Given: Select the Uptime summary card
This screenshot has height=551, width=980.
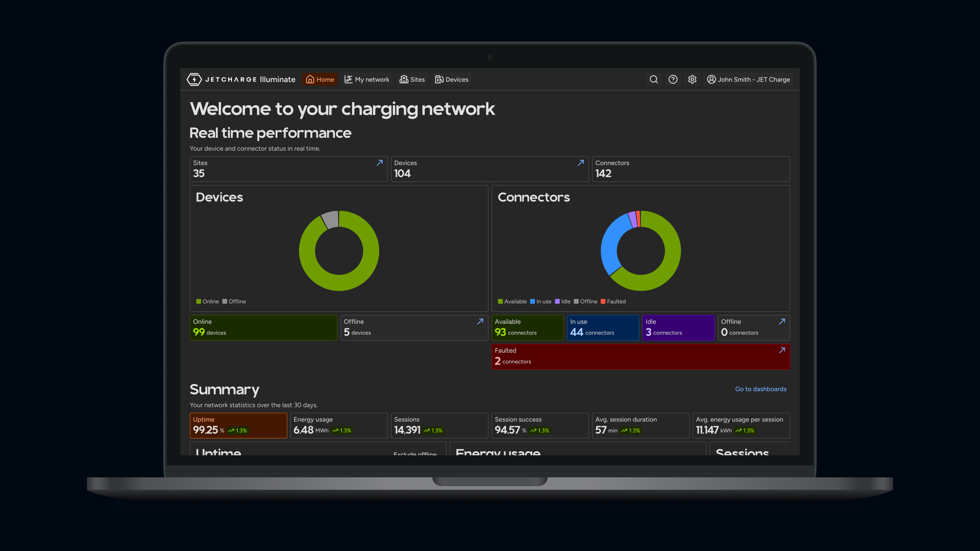Looking at the screenshot, I should pos(239,425).
